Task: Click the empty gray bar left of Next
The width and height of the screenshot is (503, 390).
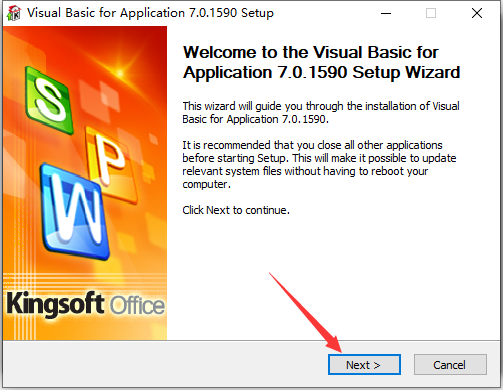Action: [165, 364]
